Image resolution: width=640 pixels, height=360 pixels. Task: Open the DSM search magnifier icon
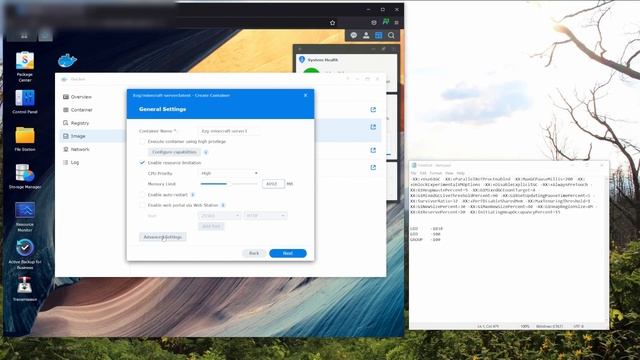tap(391, 36)
